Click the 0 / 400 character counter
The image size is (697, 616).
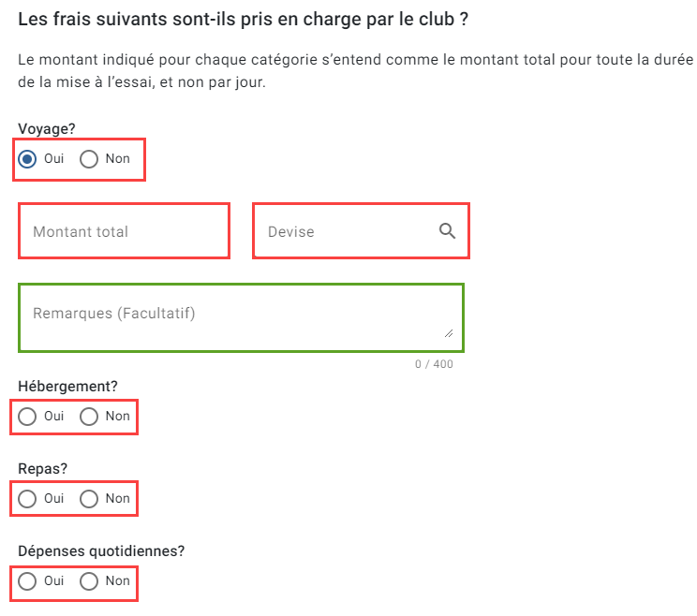[434, 364]
